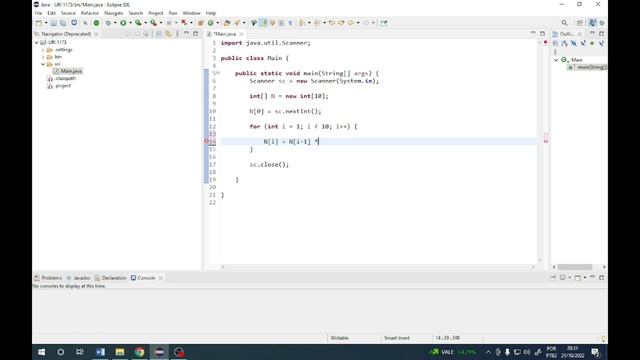Close the Main.java editor tab
Image resolution: width=640 pixels, height=360 pixels.
pyautogui.click(x=241, y=34)
